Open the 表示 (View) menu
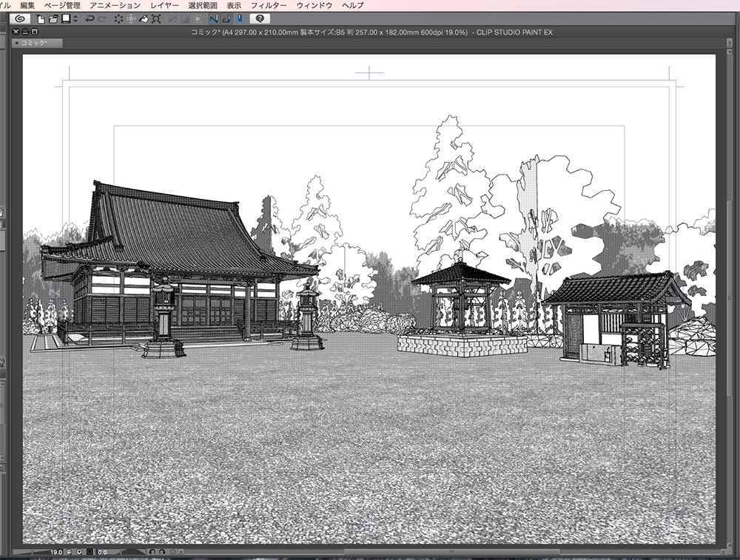This screenshot has height=560, width=740. (x=235, y=4)
